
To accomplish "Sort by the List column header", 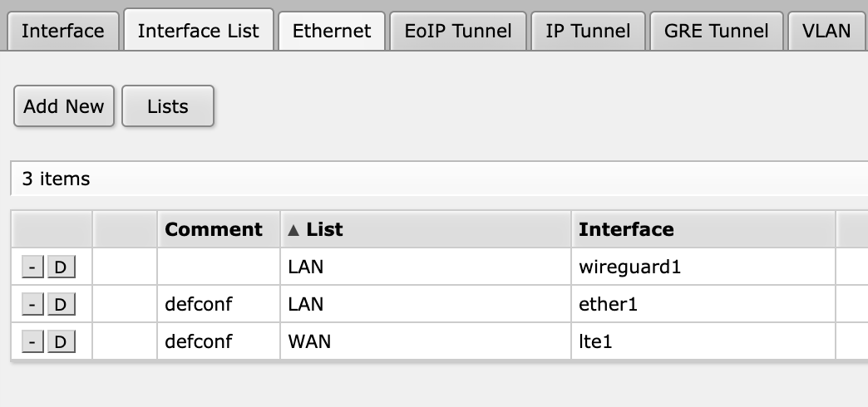I will tap(323, 229).
